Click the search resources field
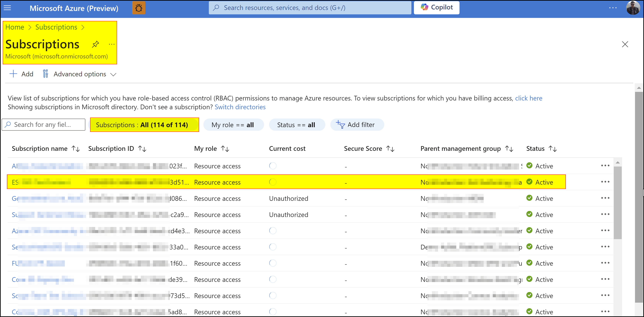 click(x=310, y=8)
